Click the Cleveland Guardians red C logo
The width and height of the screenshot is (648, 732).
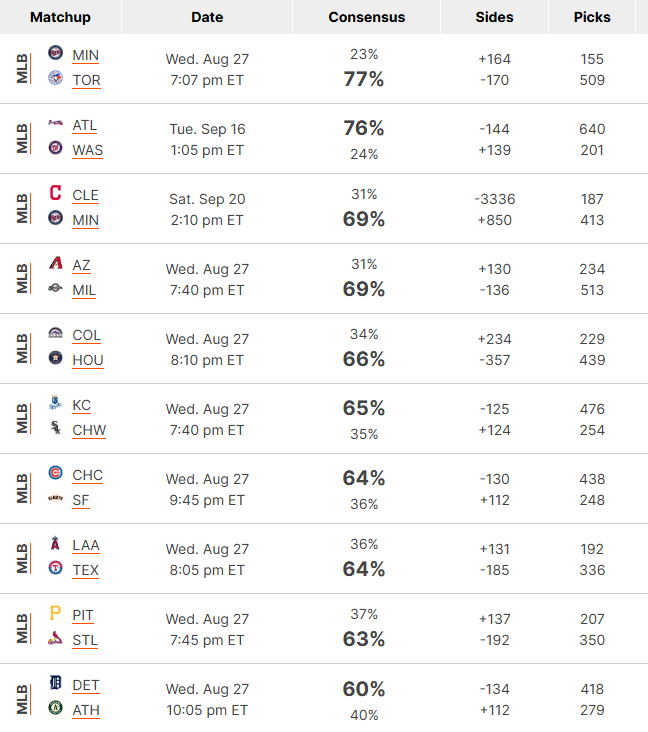point(56,192)
